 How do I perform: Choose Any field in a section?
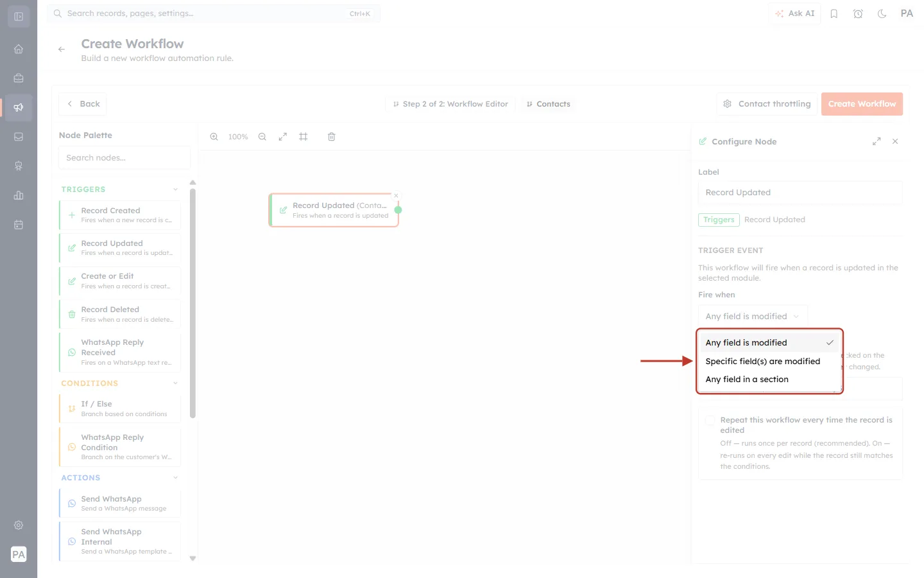click(x=769, y=380)
